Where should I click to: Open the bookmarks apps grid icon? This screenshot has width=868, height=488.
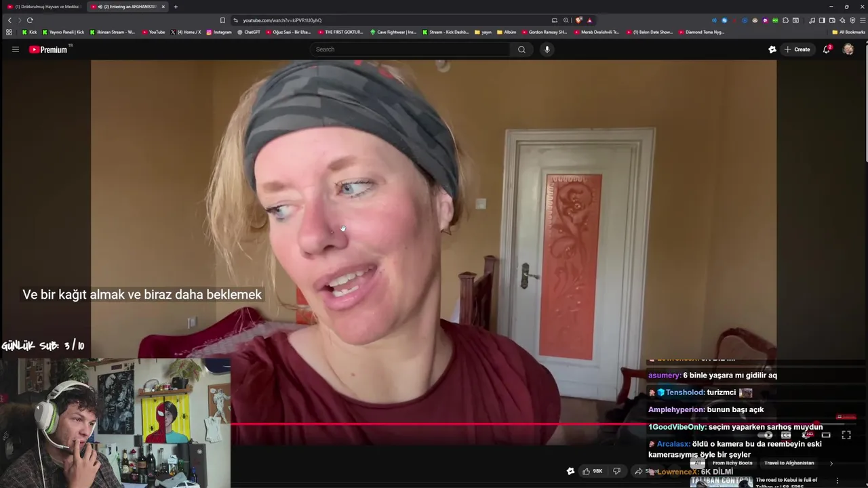click(x=9, y=32)
